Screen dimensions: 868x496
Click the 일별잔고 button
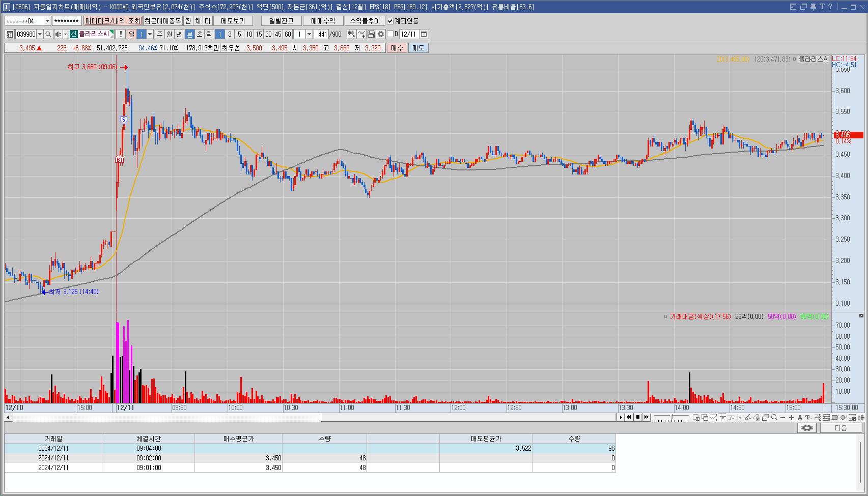(x=281, y=21)
